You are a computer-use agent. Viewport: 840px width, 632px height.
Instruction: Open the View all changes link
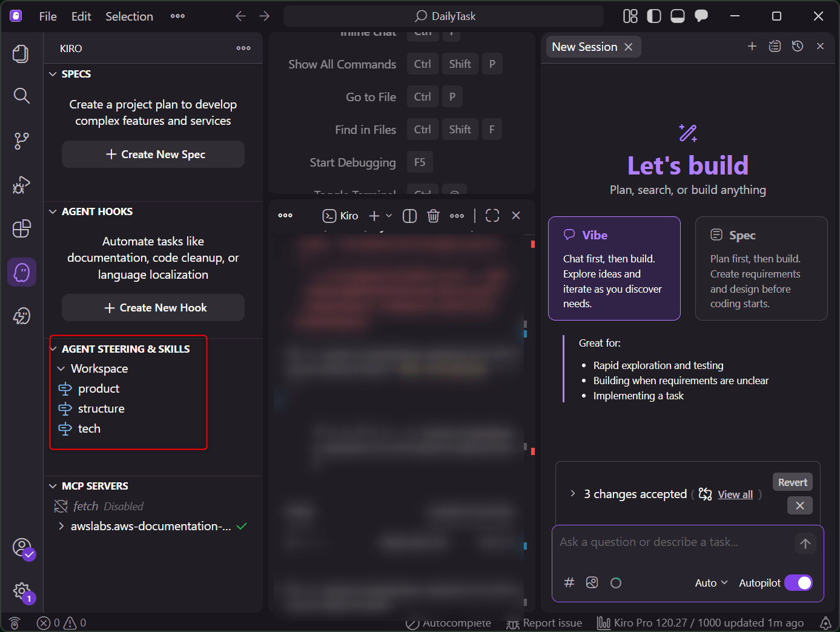[735, 494]
